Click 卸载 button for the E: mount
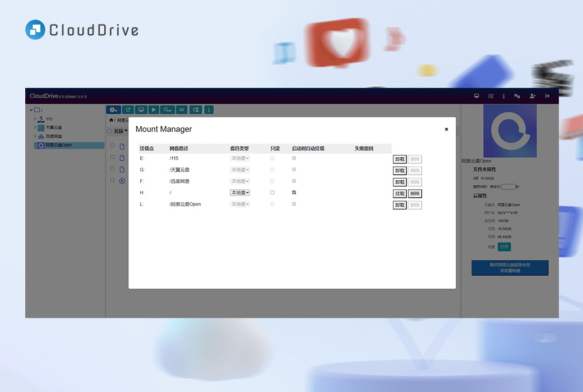This screenshot has width=583, height=392. click(400, 160)
